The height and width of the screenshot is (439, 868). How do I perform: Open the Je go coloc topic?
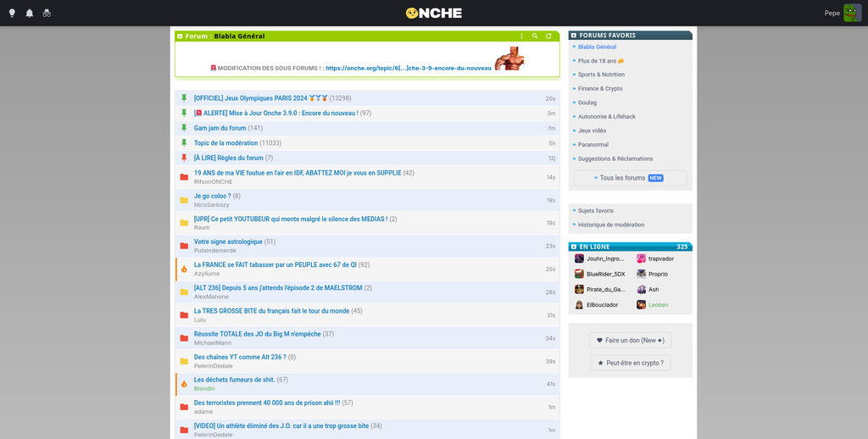pos(213,196)
